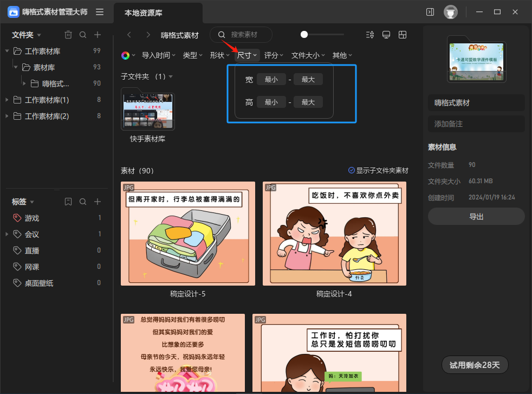The width and height of the screenshot is (532, 394).
Task: Click the height 最大 input
Action: coord(308,102)
